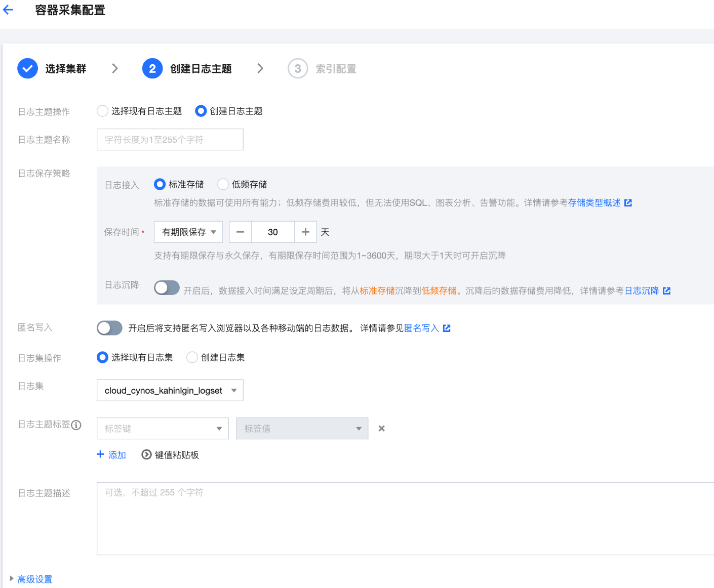Open the 日志沉降 documentation link
The width and height of the screenshot is (714, 588).
click(x=642, y=290)
